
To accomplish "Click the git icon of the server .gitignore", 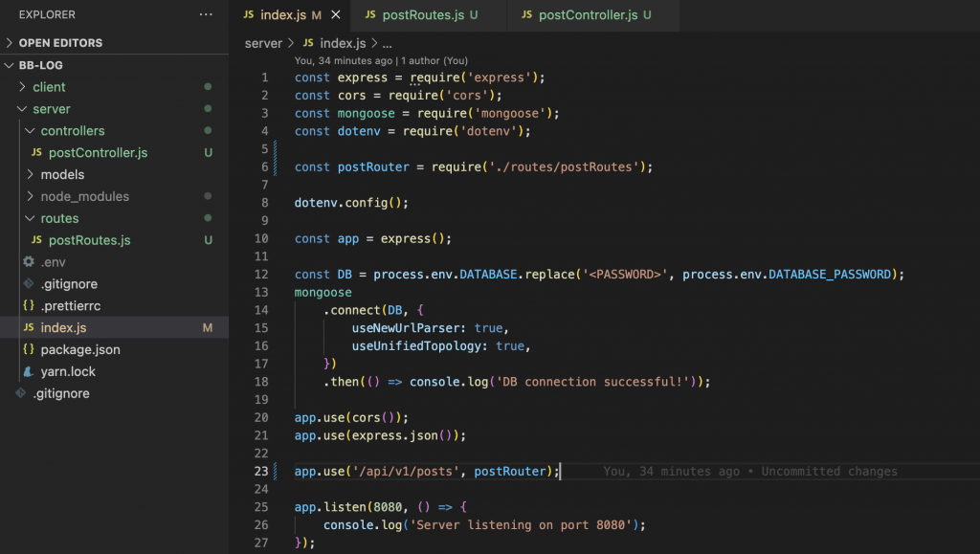I will coord(29,283).
